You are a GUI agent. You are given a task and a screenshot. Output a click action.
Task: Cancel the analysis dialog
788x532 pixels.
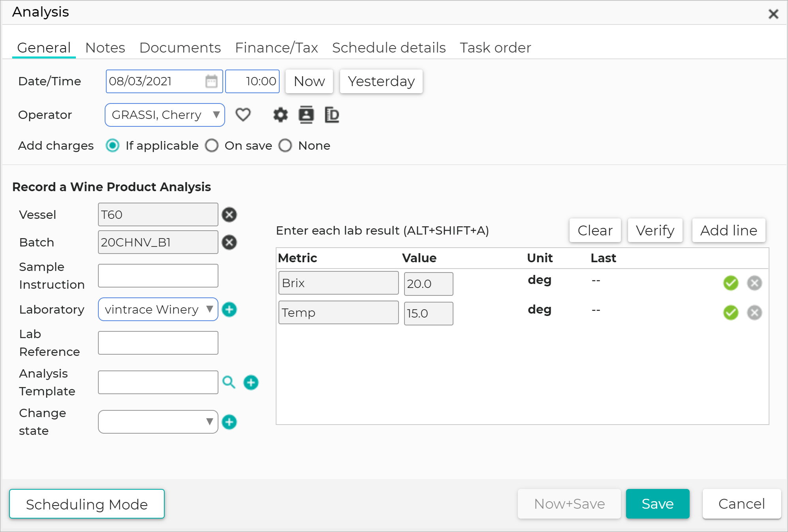pos(742,504)
